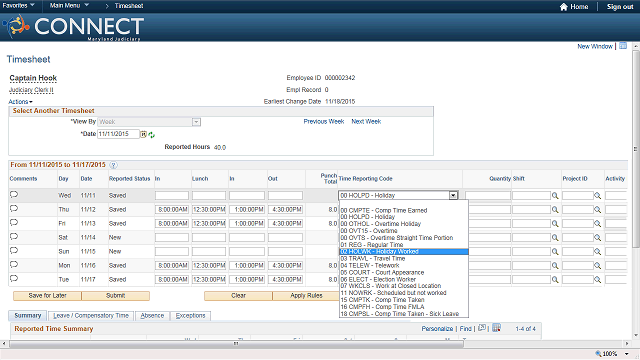The image size is (640, 360).
Task: Click Project ID lookup magnifier in Thu row
Action: coord(598,210)
